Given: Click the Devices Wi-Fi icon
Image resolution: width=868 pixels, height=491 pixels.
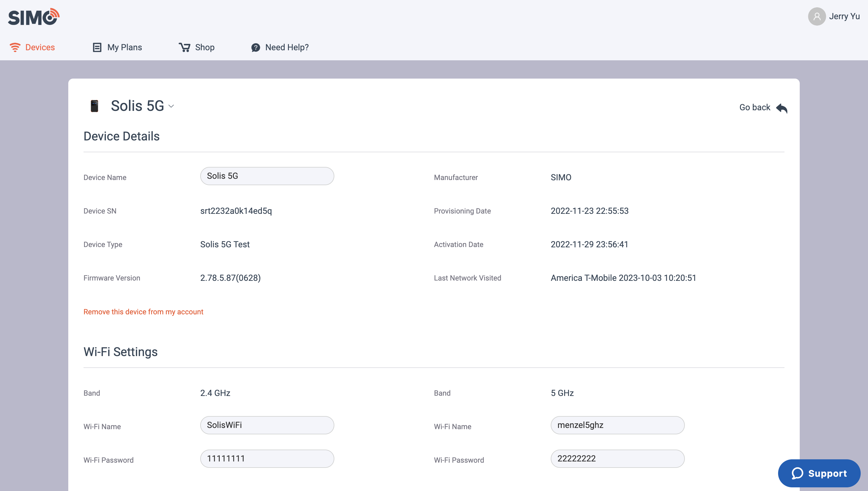Looking at the screenshot, I should coord(15,47).
